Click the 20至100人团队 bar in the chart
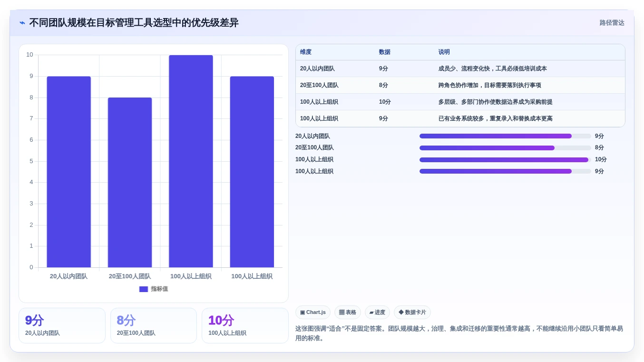 (130, 182)
